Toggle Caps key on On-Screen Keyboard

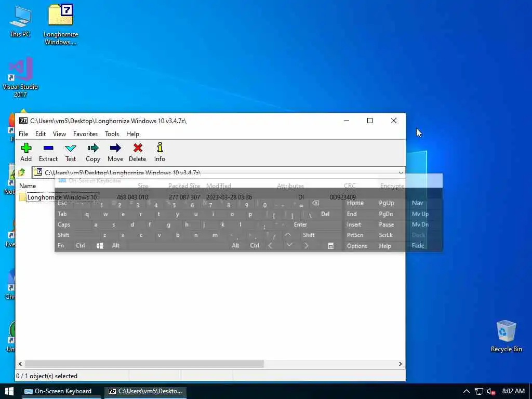click(x=64, y=224)
